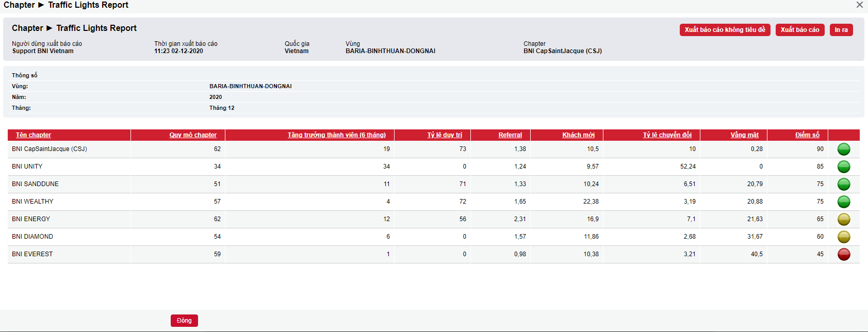Sort by Vắng mặt column header
Viewport: 868px width, 332px height.
click(744, 135)
